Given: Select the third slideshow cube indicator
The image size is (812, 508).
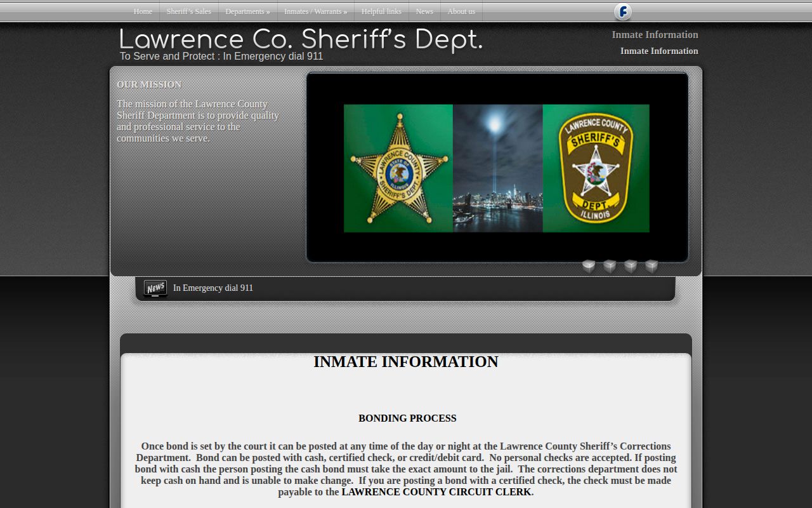Looking at the screenshot, I should 631,266.
